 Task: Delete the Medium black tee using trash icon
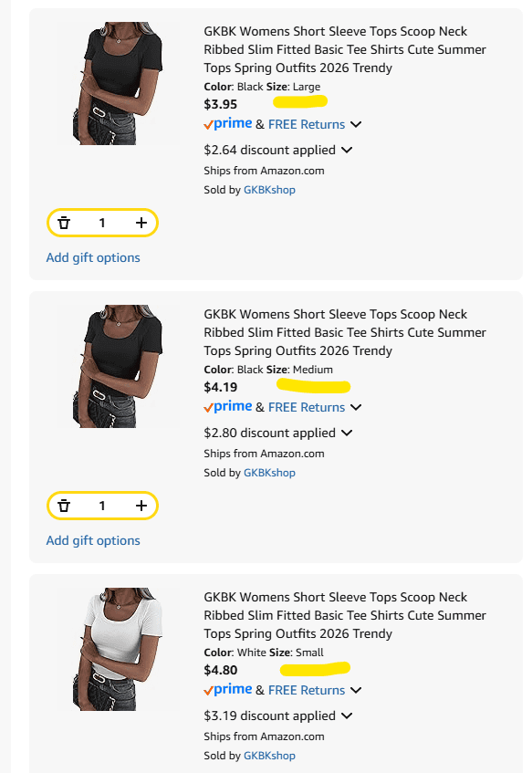[63, 505]
